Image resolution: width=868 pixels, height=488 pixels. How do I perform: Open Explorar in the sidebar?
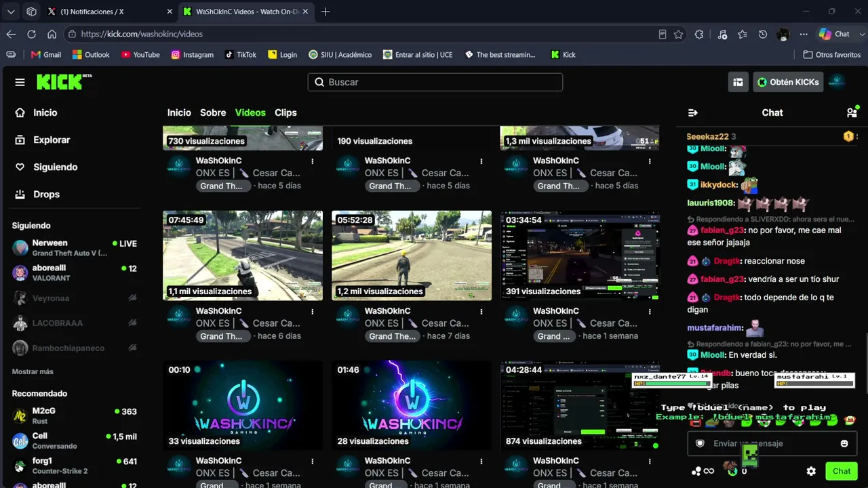point(52,140)
